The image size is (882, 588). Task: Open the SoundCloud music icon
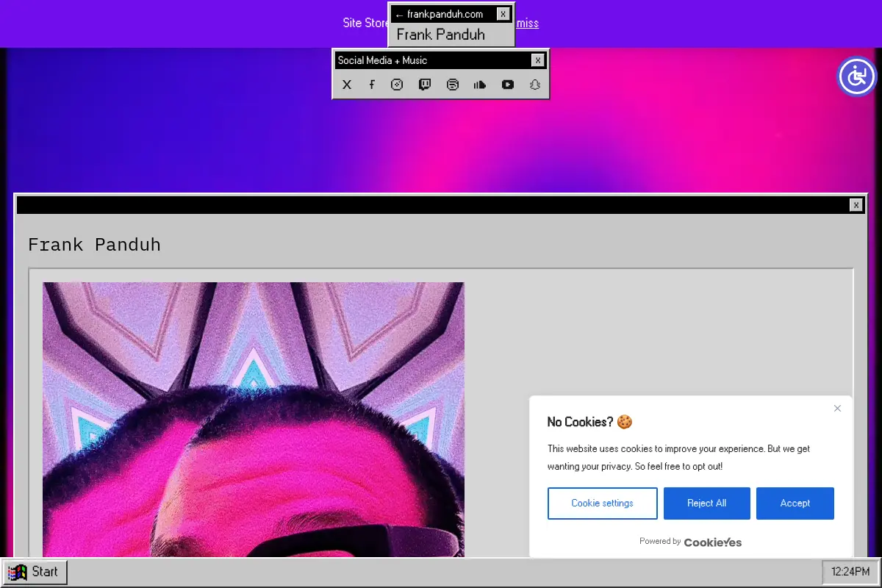[x=480, y=85]
